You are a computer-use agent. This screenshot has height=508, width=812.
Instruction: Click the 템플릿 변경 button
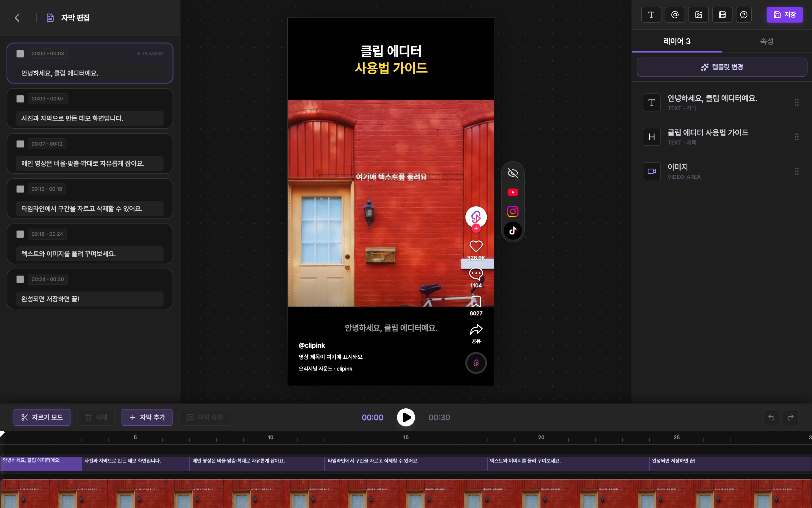point(722,67)
